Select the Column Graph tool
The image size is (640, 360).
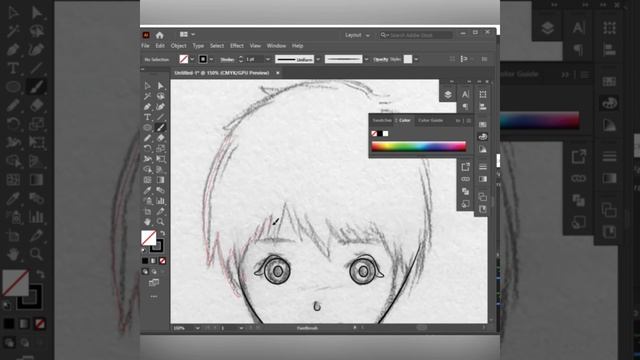(x=160, y=201)
